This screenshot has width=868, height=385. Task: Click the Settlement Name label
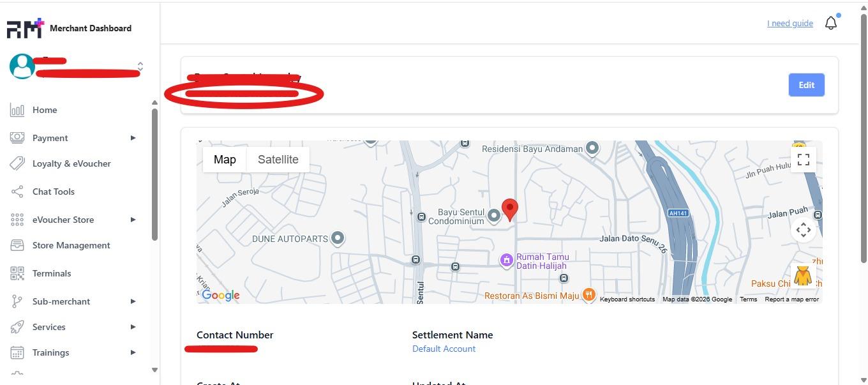tap(453, 335)
